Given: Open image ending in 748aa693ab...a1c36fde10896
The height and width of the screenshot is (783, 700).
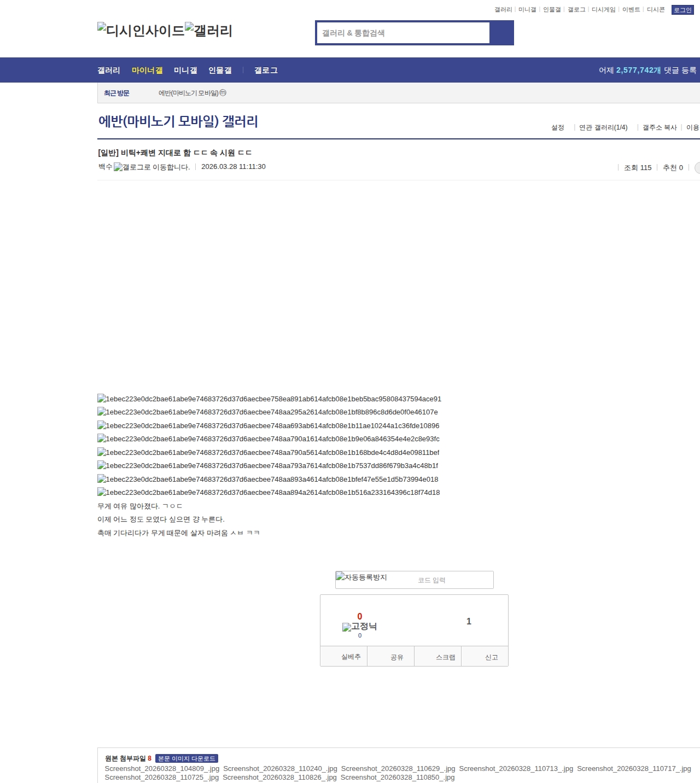Looking at the screenshot, I should click(269, 425).
